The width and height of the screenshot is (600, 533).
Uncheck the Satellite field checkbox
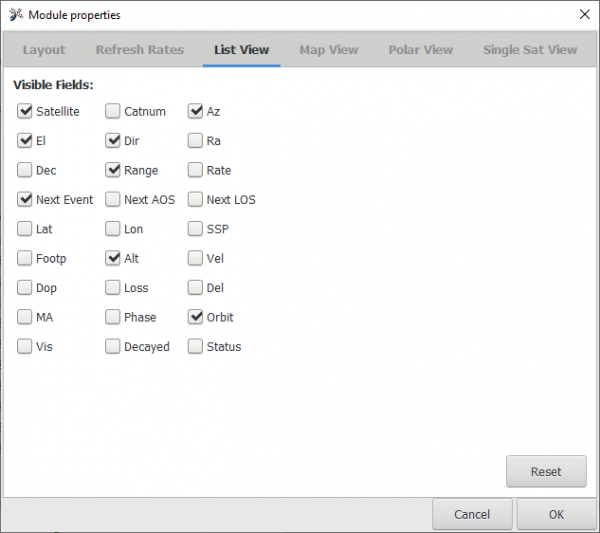(25, 111)
